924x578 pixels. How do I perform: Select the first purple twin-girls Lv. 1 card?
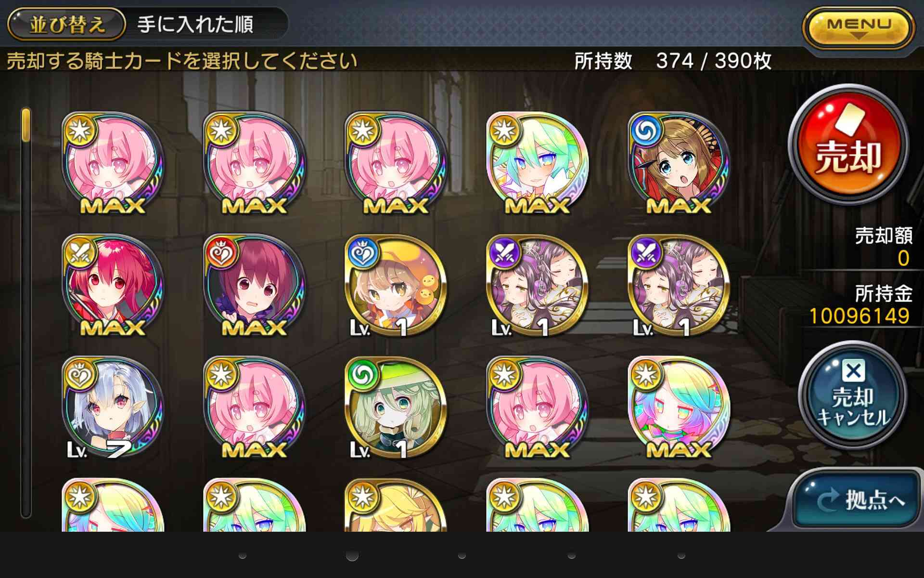pos(537,286)
